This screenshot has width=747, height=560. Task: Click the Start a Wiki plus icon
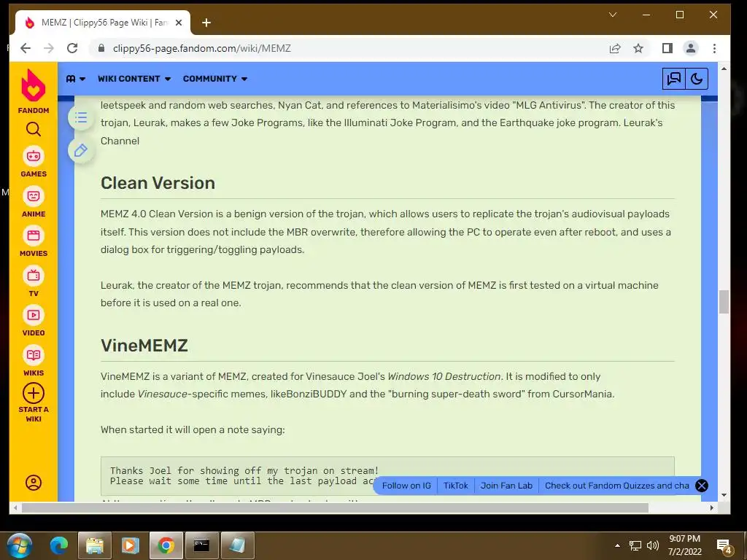tap(34, 393)
